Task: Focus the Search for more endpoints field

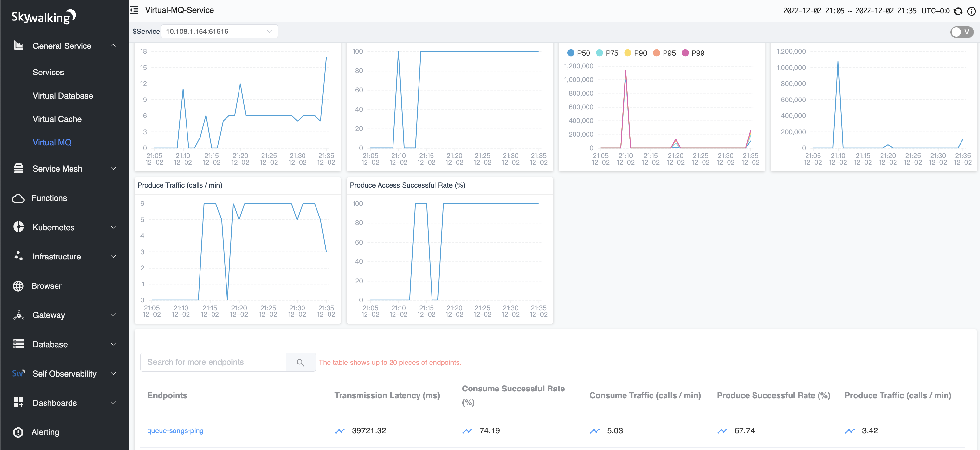Action: click(213, 362)
